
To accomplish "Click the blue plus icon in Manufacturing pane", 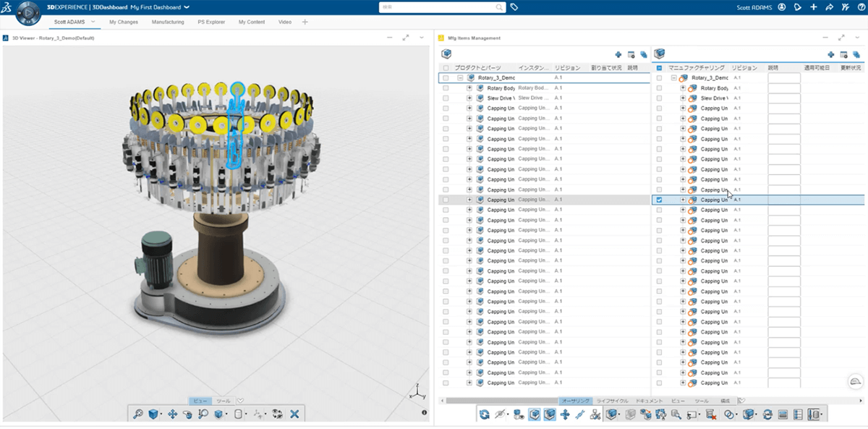I will coord(830,54).
